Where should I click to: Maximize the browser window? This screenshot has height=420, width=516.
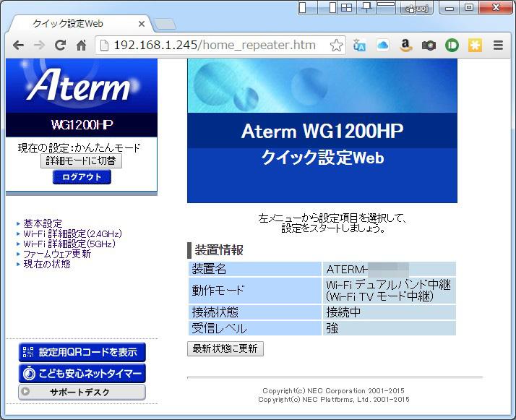(x=469, y=7)
